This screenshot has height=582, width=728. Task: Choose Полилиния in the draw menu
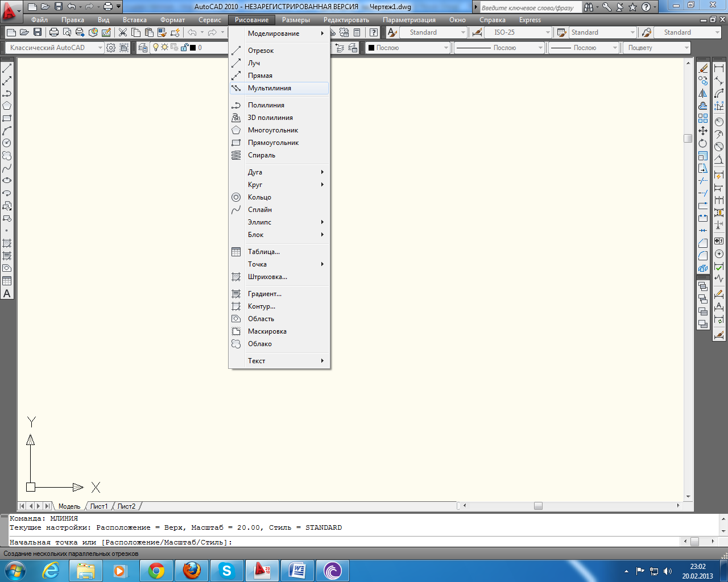(x=279, y=105)
